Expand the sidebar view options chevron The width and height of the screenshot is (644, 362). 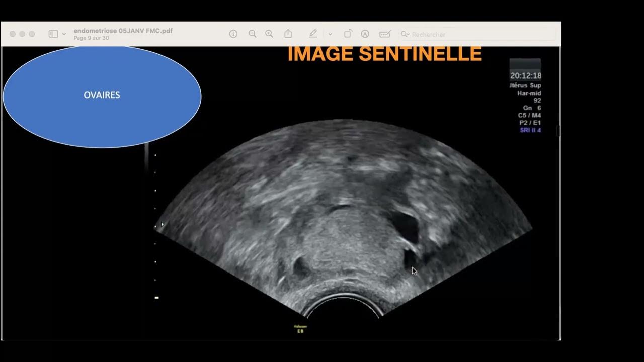click(x=64, y=34)
